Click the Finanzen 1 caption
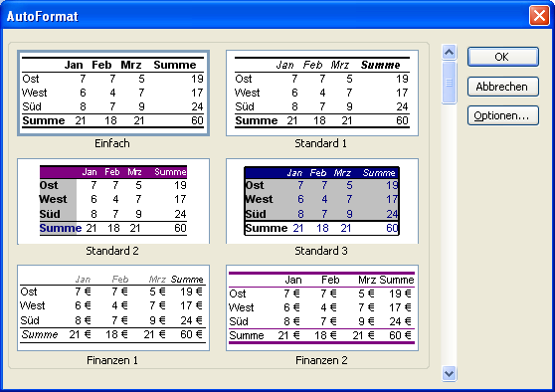The width and height of the screenshot is (555, 392). coord(112,360)
